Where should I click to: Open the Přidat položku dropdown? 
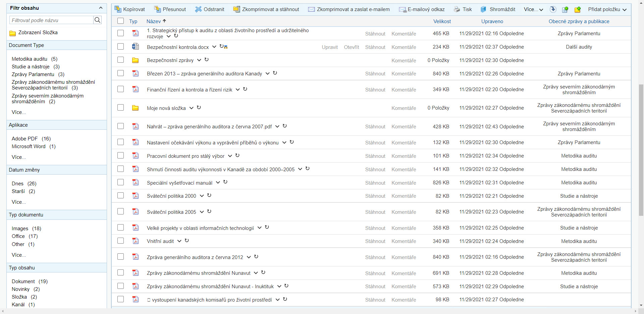[607, 9]
